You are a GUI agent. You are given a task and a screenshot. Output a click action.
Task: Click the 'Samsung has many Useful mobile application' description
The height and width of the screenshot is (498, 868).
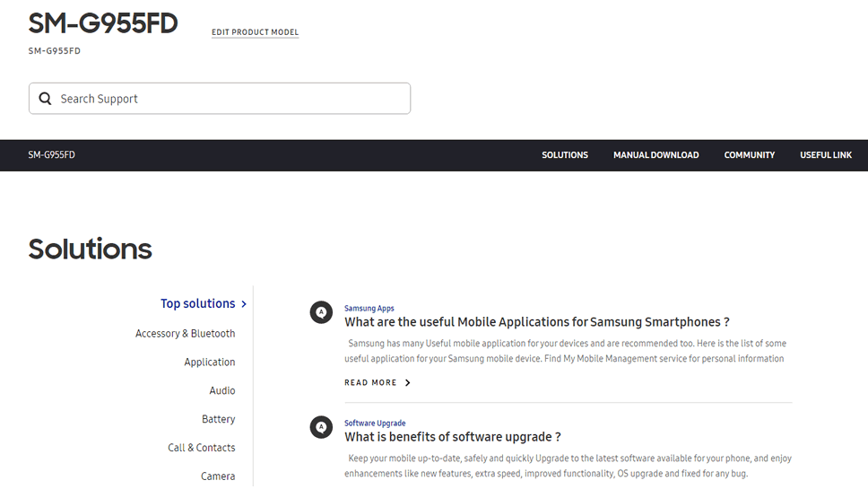565,351
